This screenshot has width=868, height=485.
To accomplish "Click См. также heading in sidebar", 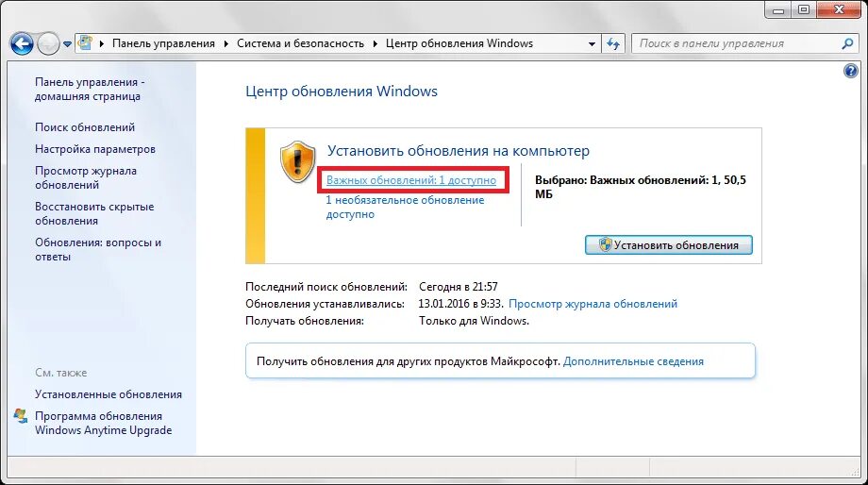I will tap(61, 373).
